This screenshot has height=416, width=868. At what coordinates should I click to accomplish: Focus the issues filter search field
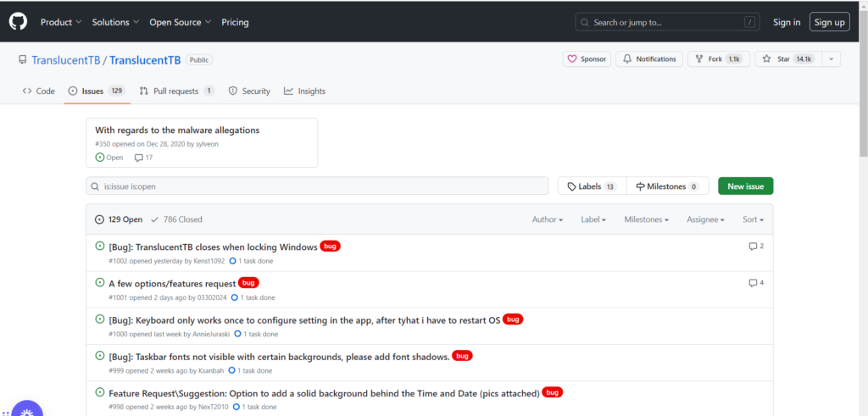pos(322,186)
